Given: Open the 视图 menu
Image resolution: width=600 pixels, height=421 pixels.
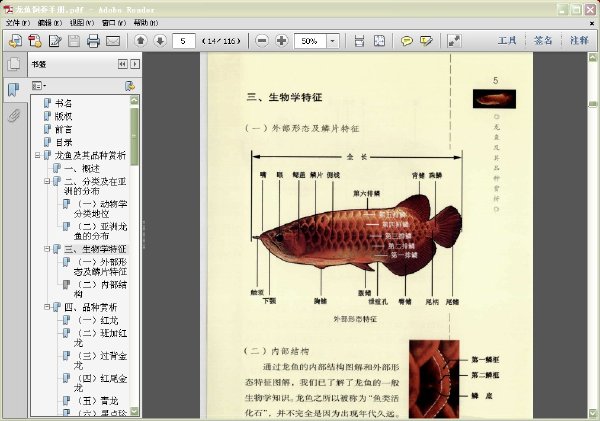Looking at the screenshot, I should (x=82, y=23).
